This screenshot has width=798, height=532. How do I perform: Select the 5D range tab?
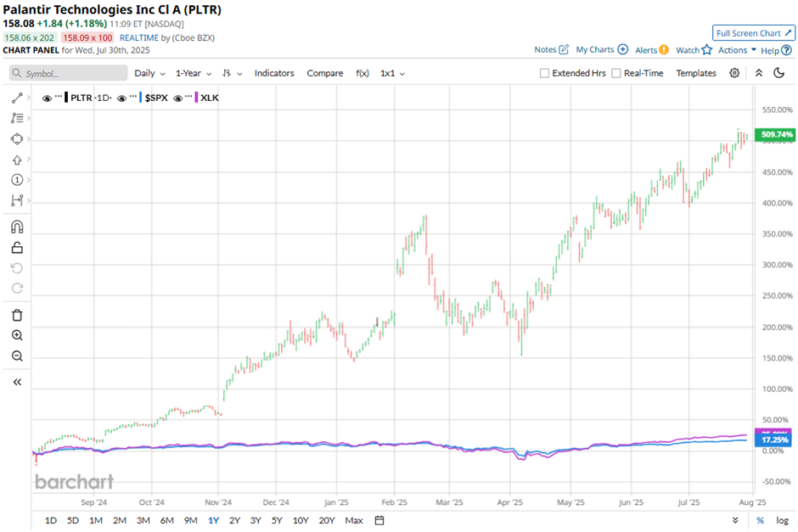73,520
